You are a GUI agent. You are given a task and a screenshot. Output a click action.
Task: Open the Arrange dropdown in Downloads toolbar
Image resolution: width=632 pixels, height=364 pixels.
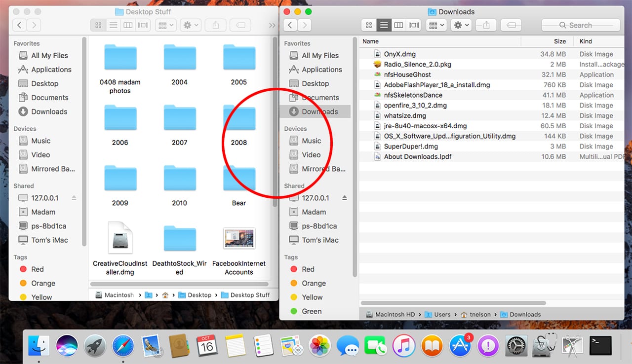pyautogui.click(x=436, y=25)
